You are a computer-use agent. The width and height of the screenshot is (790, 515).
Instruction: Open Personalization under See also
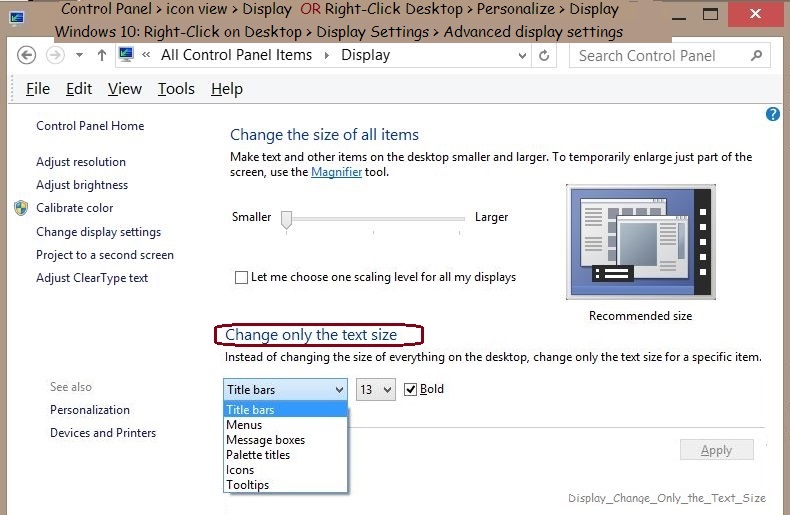tap(90, 410)
